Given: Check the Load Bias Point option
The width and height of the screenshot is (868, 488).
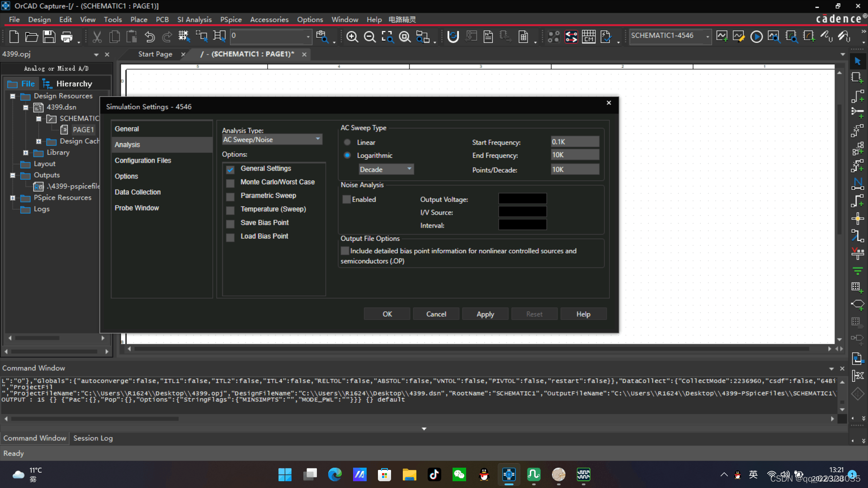Looking at the screenshot, I should pos(230,237).
